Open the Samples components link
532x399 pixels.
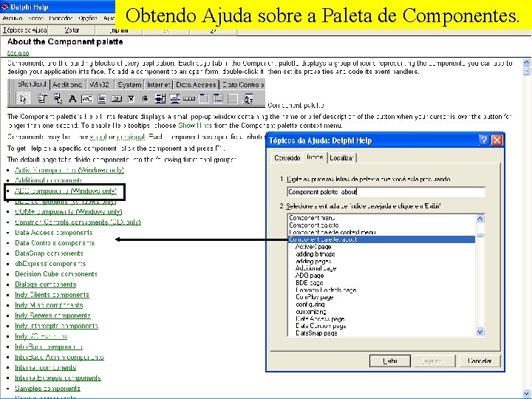coord(47,388)
